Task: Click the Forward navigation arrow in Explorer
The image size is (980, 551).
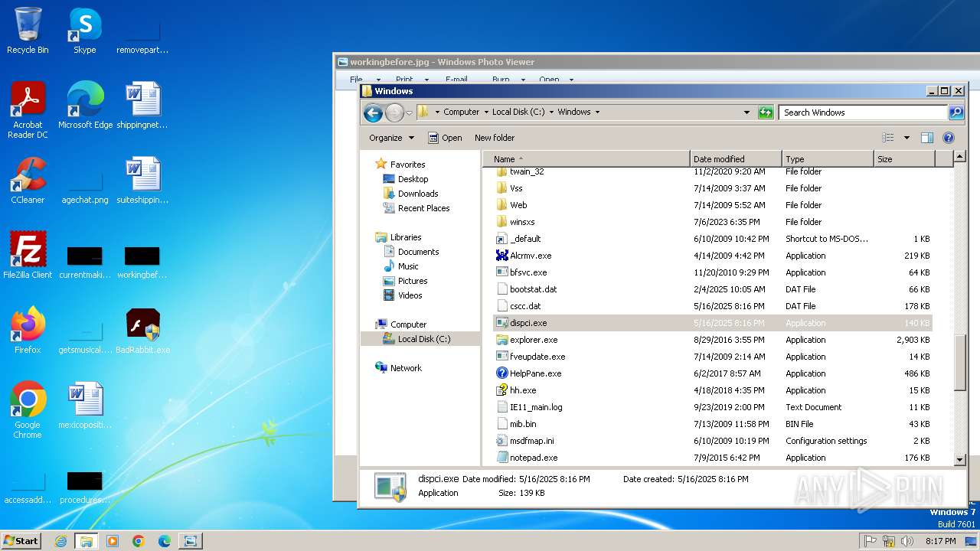Action: point(394,112)
